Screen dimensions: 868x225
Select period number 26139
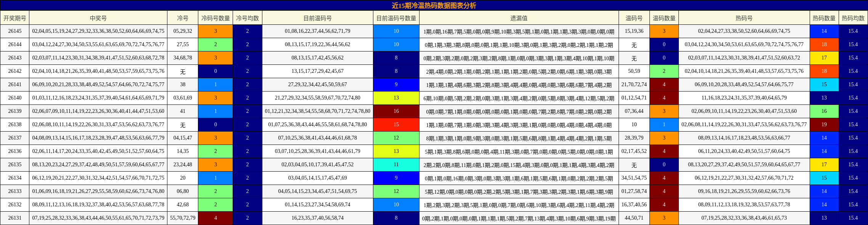(15, 111)
